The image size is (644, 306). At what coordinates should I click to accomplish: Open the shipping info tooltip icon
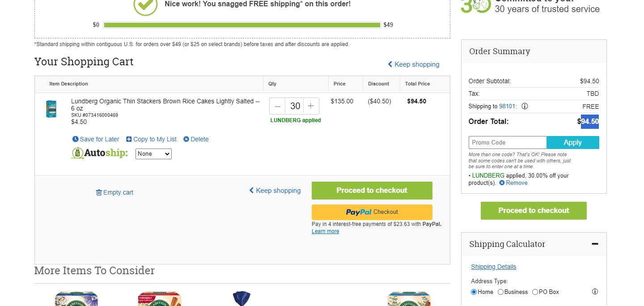525,106
